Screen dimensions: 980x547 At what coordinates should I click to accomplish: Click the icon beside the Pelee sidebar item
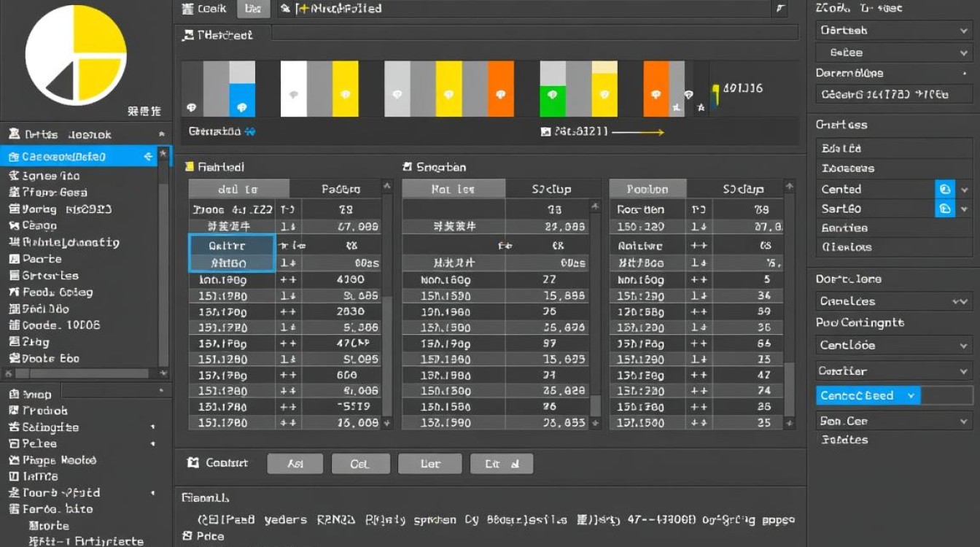point(14,443)
